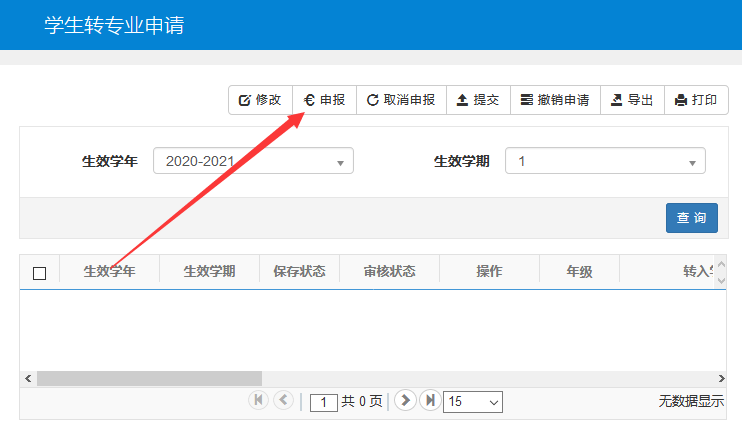Image resolution: width=742 pixels, height=432 pixels.
Task: Toggle the select-all checkbox in table header
Action: pyautogui.click(x=39, y=273)
